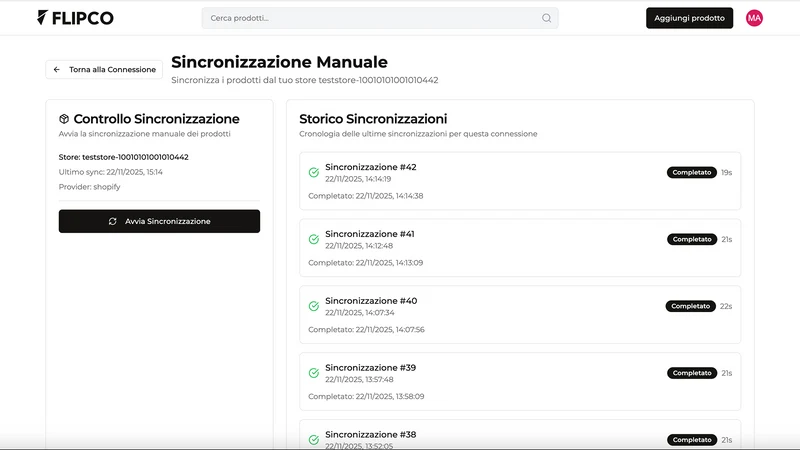
Task: Click the Ultimo sync: 22/11/2025, 15:14 line
Action: 111,172
